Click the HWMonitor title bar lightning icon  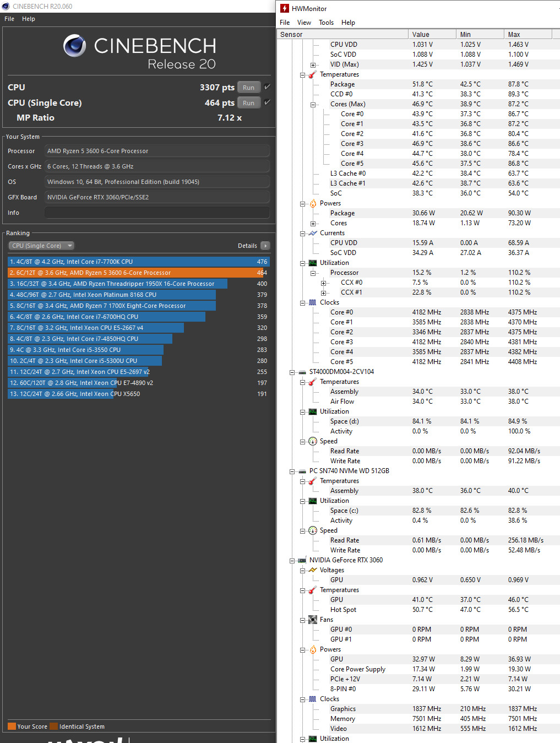(285, 8)
